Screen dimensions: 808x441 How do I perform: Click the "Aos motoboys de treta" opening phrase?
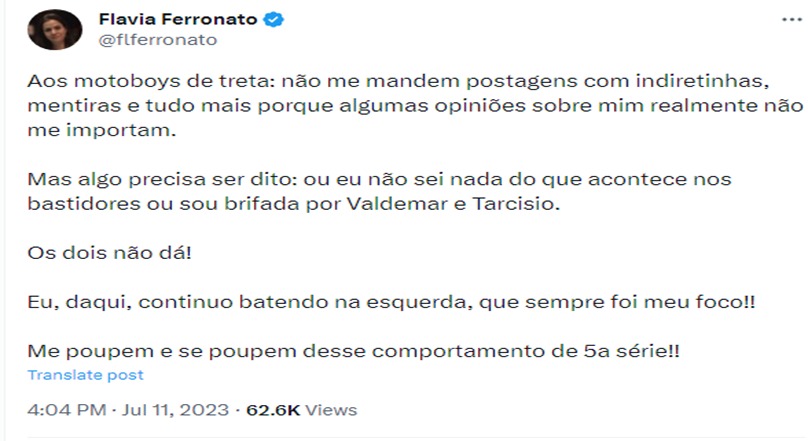click(148, 81)
